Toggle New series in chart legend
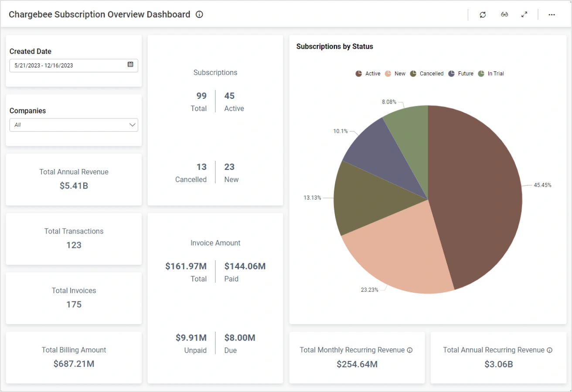Image resolution: width=572 pixels, height=392 pixels. 395,74
